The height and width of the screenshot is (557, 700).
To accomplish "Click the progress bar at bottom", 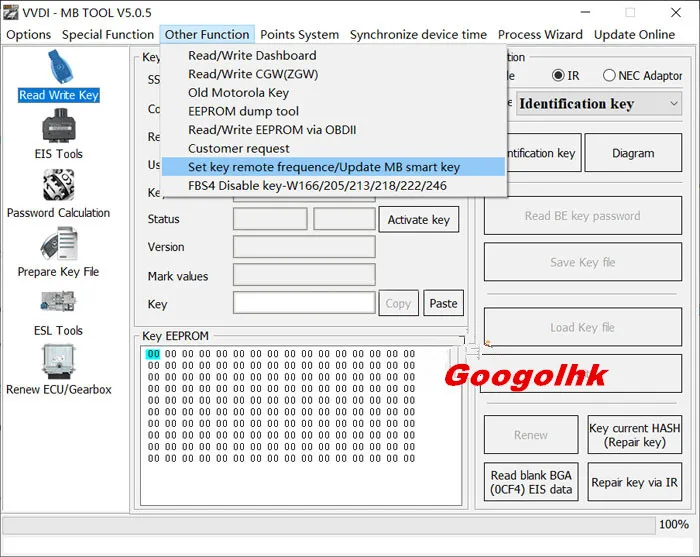I will 329,525.
